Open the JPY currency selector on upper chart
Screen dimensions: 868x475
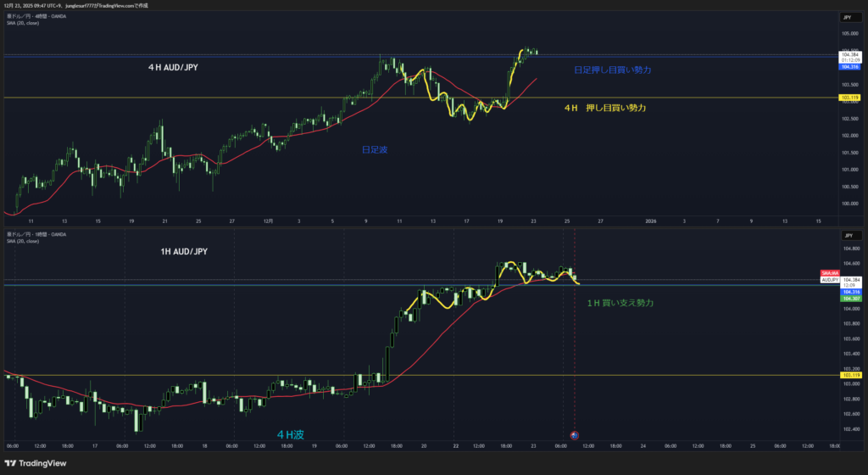click(847, 17)
